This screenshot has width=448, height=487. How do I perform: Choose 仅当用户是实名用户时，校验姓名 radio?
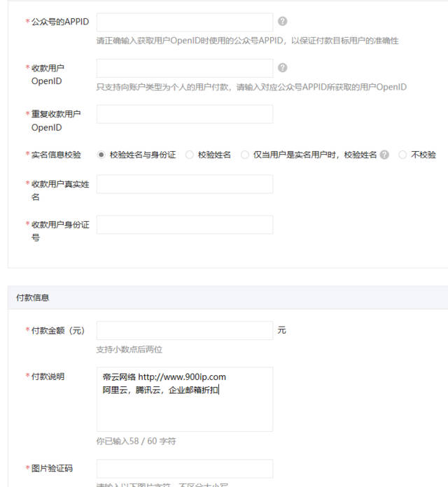(245, 155)
